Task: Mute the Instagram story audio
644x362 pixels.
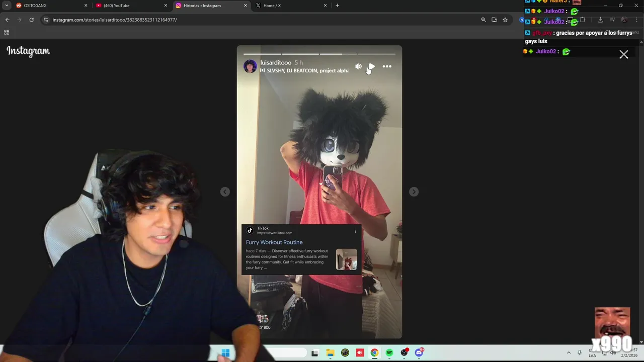Action: (x=358, y=66)
